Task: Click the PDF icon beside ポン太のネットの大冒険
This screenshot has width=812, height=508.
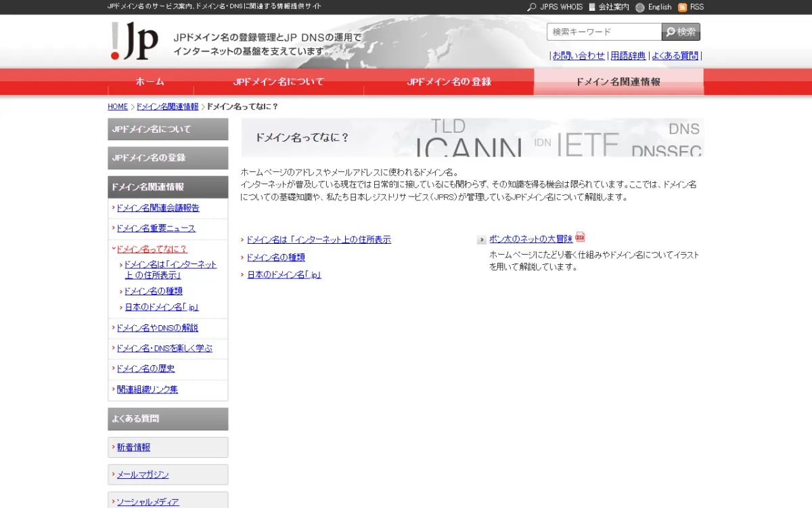Action: (x=580, y=237)
